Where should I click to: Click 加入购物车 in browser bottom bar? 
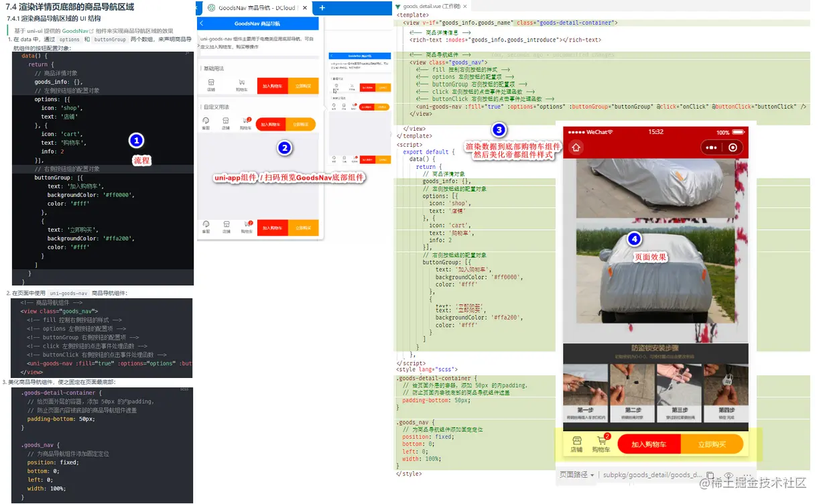[273, 228]
